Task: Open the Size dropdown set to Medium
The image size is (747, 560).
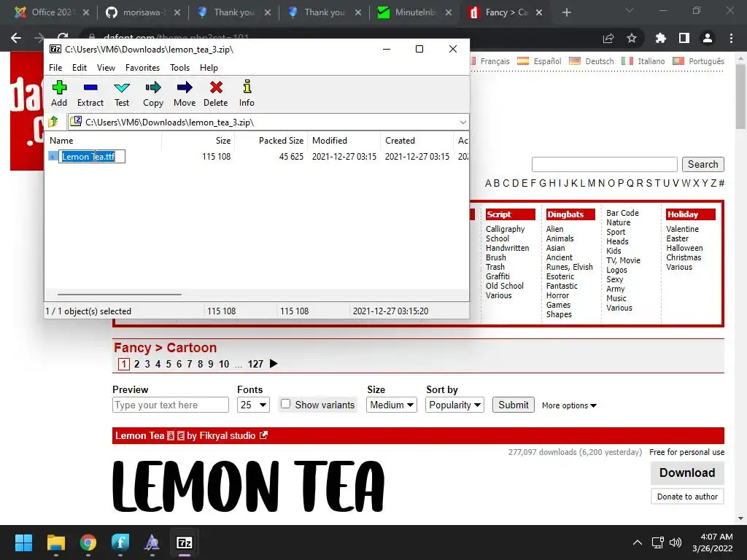Action: pos(392,405)
